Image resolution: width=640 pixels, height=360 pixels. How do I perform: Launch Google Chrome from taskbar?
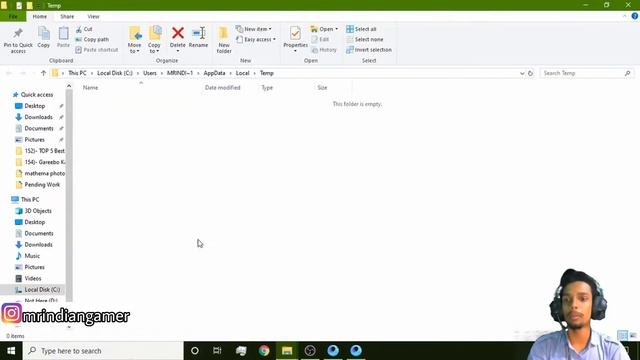click(x=264, y=351)
